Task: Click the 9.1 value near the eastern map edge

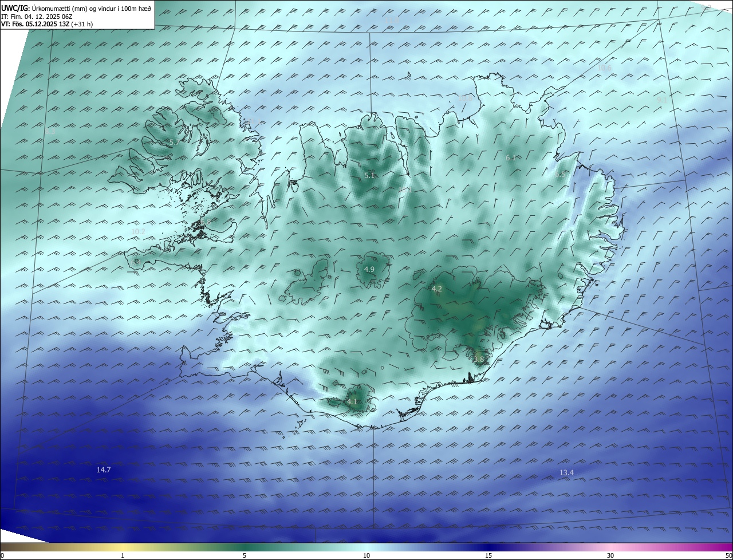Action: point(662,100)
